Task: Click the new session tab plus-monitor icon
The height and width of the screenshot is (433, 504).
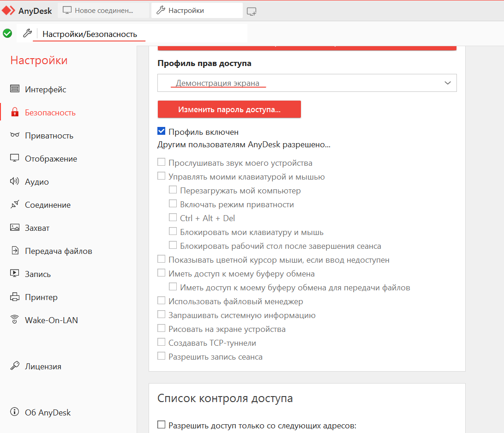Action: [252, 12]
